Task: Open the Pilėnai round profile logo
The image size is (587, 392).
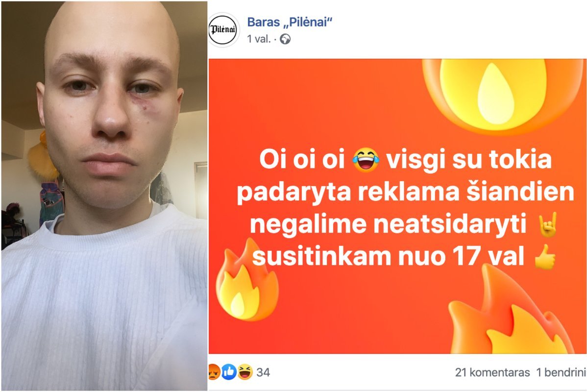Action: tap(223, 30)
